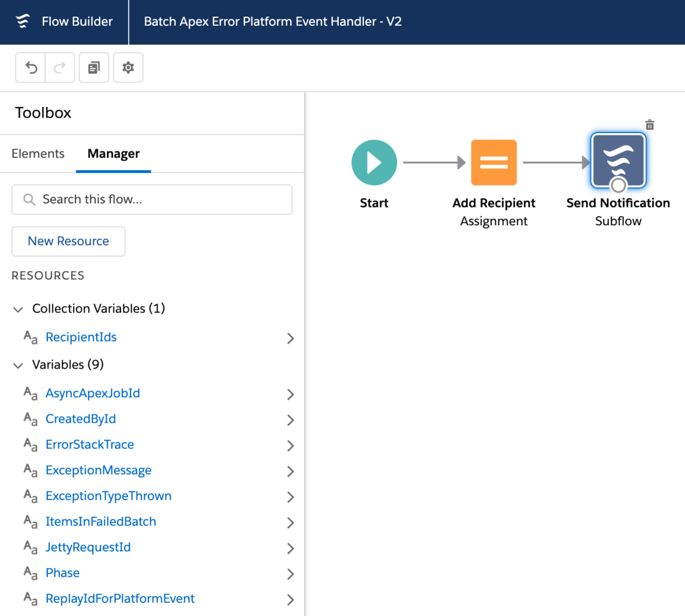
Task: Open the ErrorStackTrace variable link
Action: [x=90, y=445]
